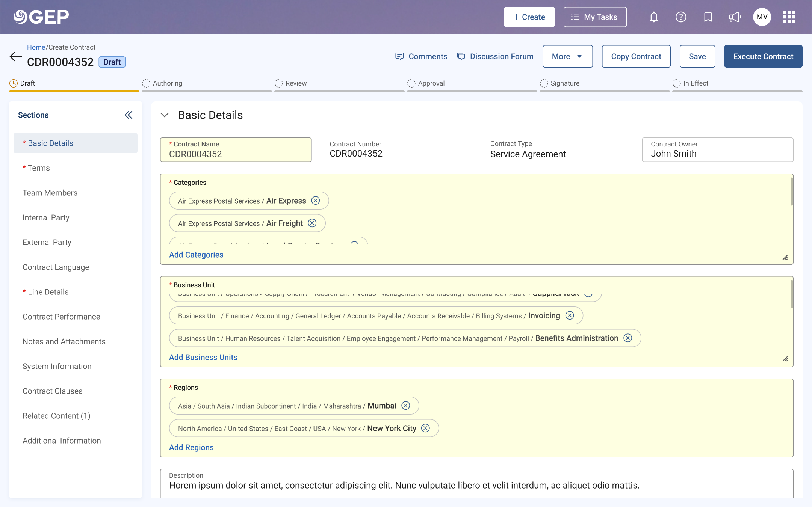
Task: Remove the Invoicing business unit chip
Action: tap(570, 315)
